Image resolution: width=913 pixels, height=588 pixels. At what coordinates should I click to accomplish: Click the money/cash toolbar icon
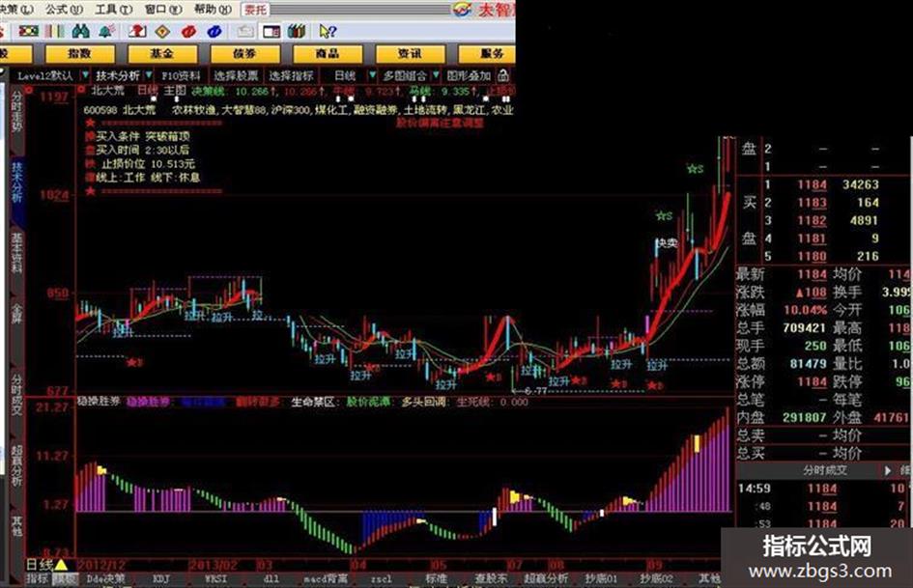coord(27,31)
